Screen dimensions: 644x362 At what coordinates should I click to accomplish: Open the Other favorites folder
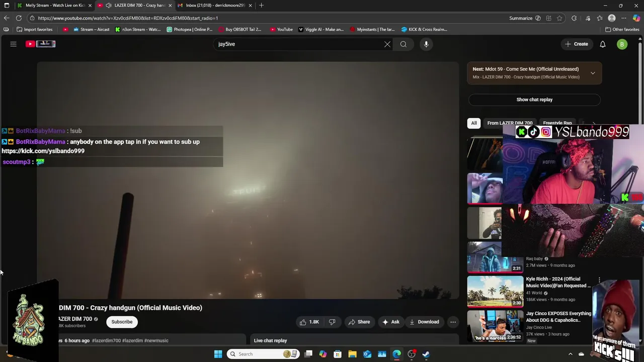point(622,29)
